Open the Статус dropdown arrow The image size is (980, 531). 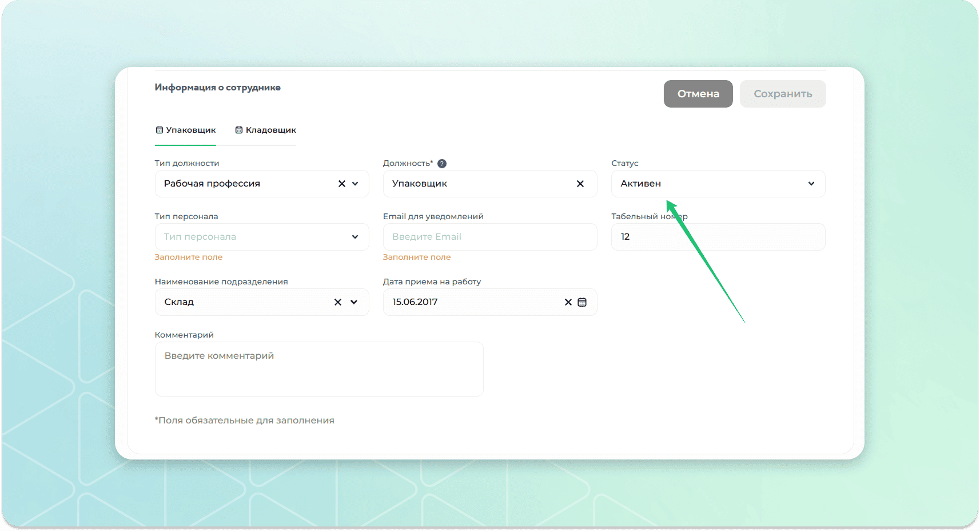pos(811,184)
